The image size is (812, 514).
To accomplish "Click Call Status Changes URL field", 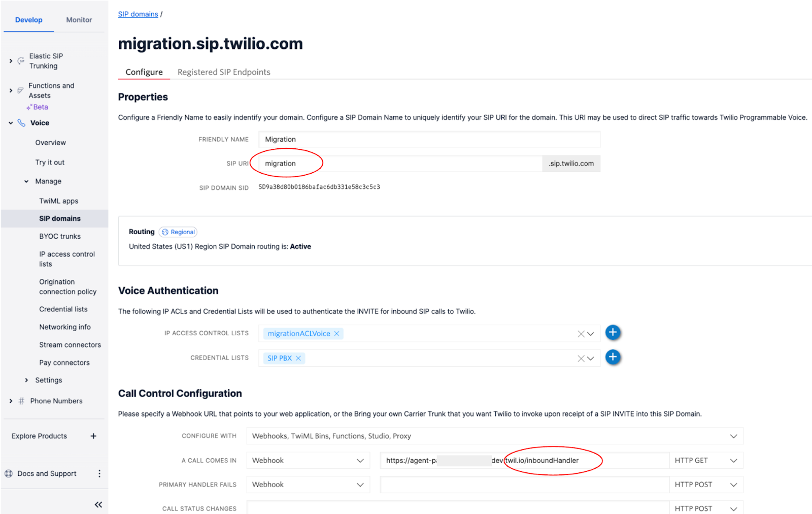I will click(458, 508).
